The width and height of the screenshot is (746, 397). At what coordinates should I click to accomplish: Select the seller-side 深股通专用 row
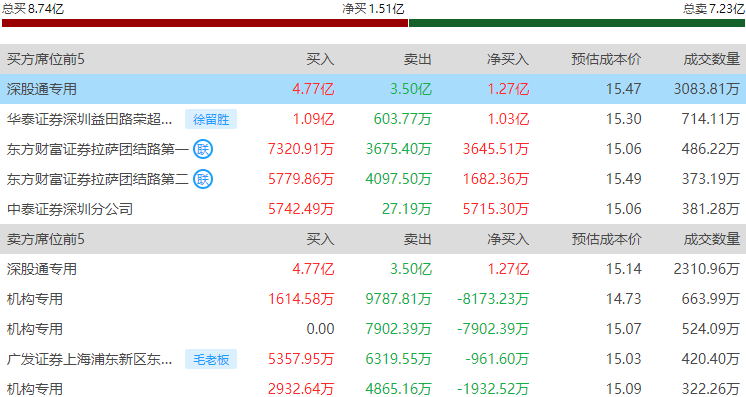[x=373, y=269]
